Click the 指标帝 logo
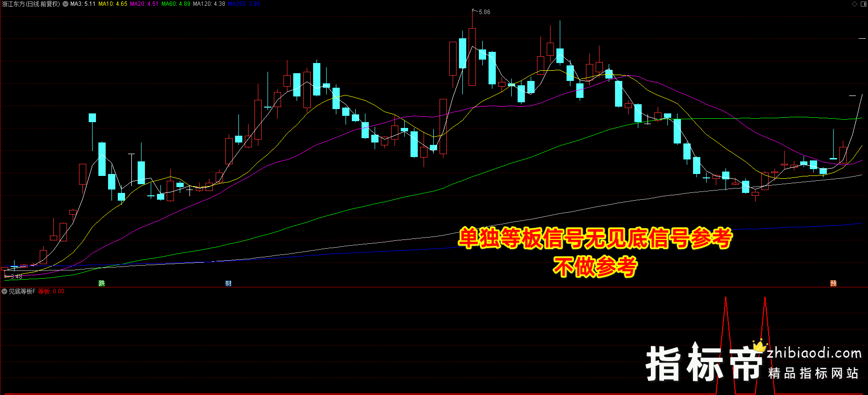 pyautogui.click(x=704, y=363)
